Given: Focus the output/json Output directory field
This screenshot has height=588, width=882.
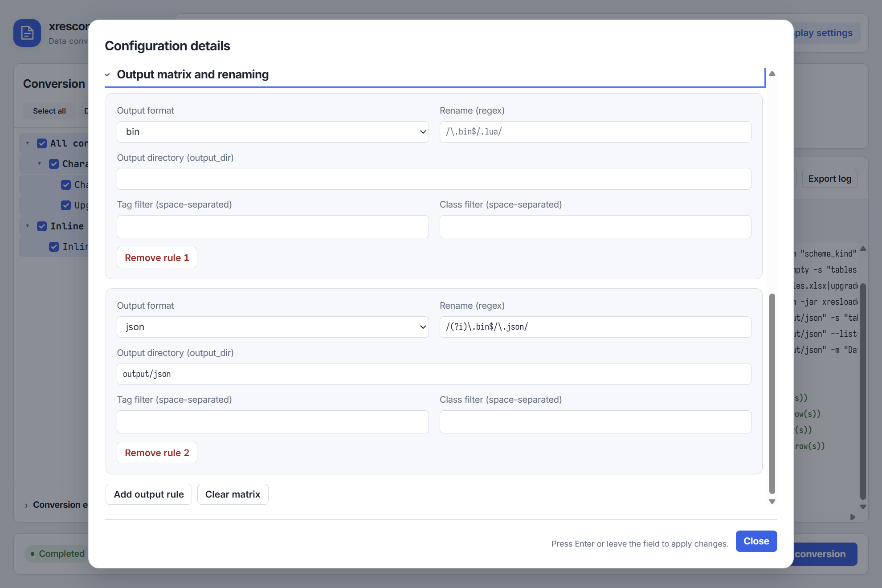Looking at the screenshot, I should click(x=434, y=374).
